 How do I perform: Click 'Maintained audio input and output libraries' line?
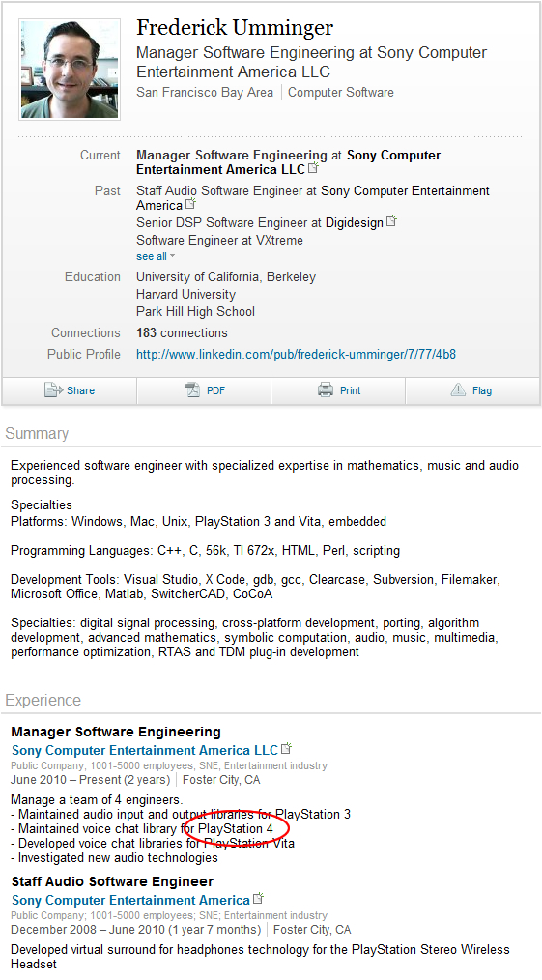coord(181,815)
